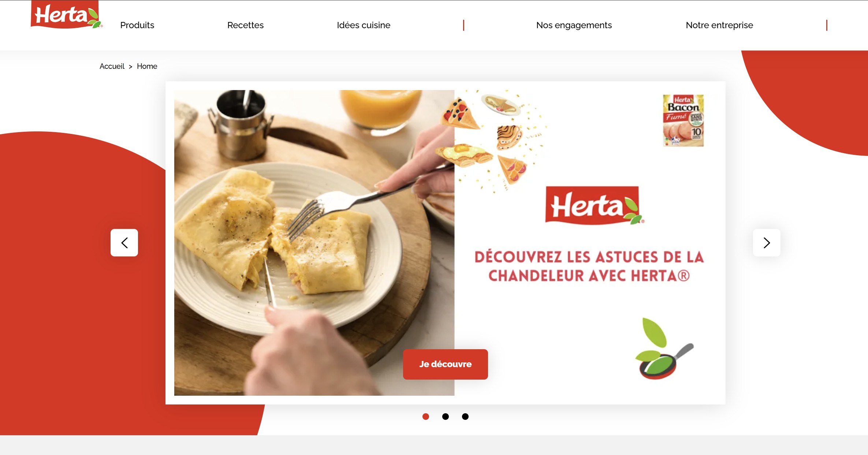Select the first red carousel dot
The height and width of the screenshot is (455, 868).
[425, 417]
